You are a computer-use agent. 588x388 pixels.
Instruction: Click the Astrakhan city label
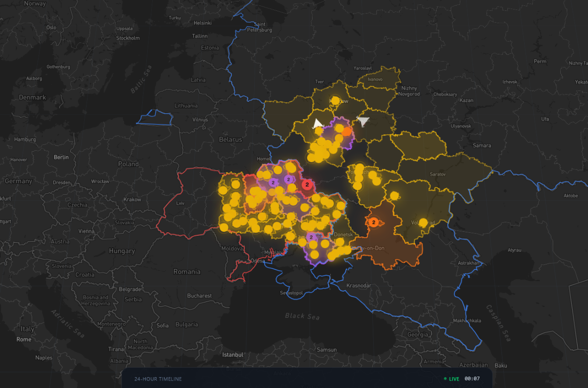coord(468,263)
